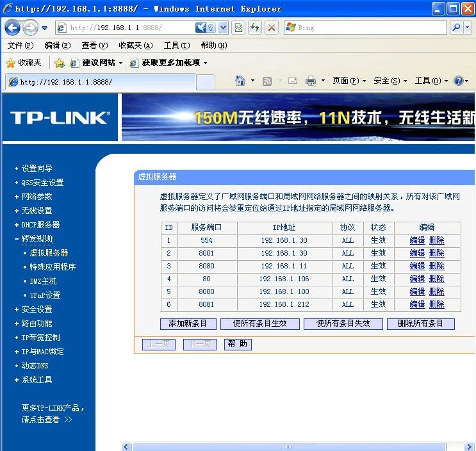Click the Home page icon
The image size is (476, 451).
(240, 81)
